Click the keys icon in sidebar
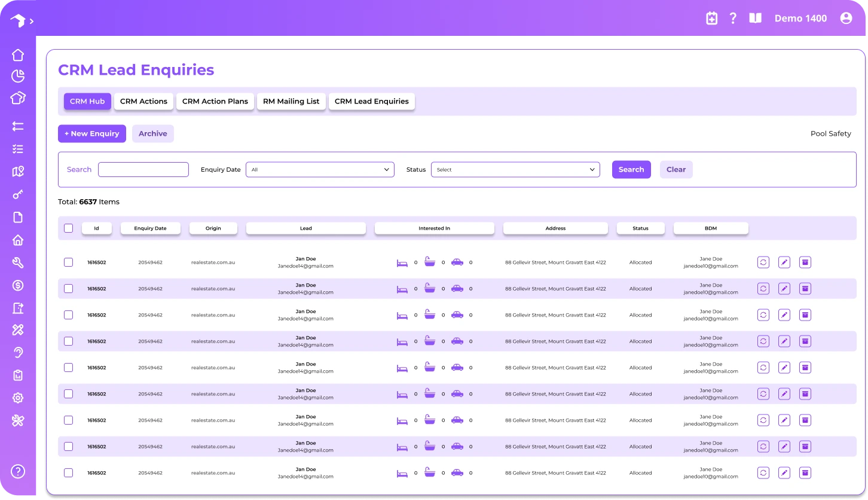This screenshot has height=500, width=868. click(18, 194)
